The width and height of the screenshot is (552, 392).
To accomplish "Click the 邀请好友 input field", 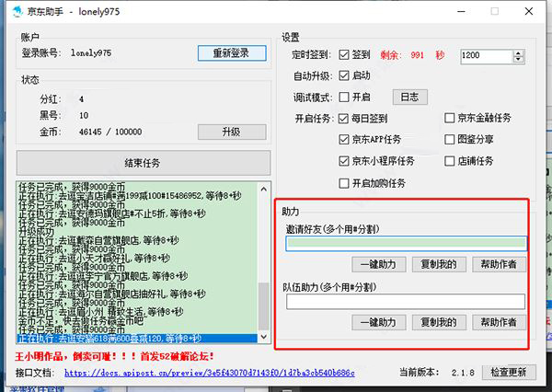I will (407, 243).
